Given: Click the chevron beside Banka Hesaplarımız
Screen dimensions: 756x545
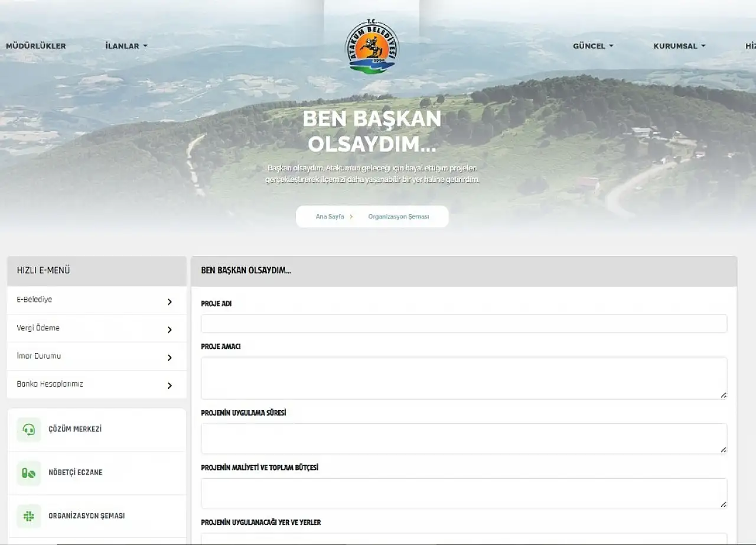Looking at the screenshot, I should pyautogui.click(x=170, y=385).
